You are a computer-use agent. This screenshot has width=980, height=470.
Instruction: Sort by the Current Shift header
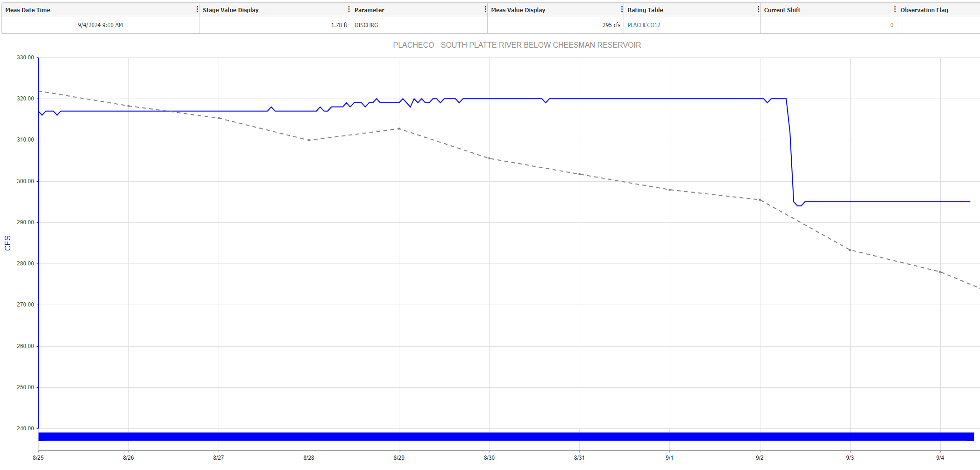click(x=782, y=10)
